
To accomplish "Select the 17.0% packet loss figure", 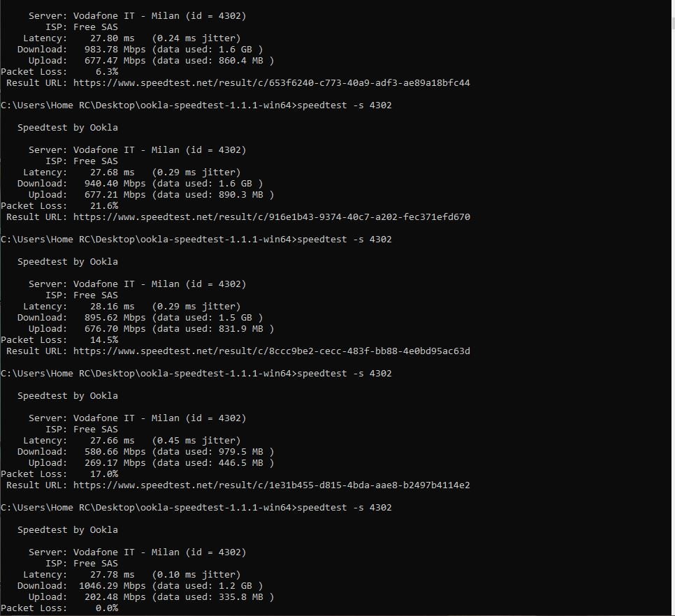I will 104,474.
